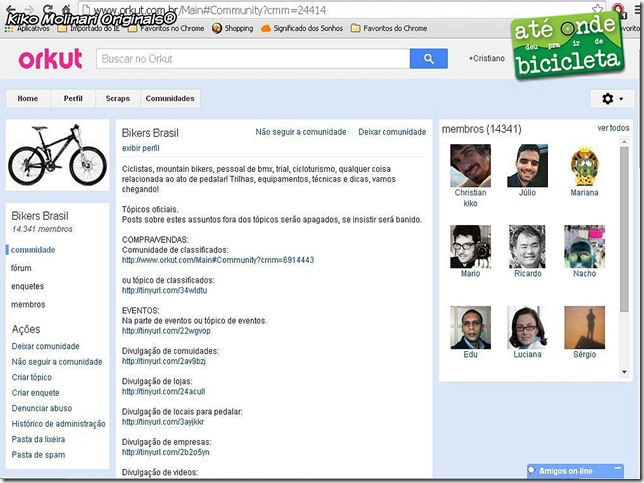The height and width of the screenshot is (483, 644).
Task: Open the Shopping bookmark
Action: tap(232, 28)
